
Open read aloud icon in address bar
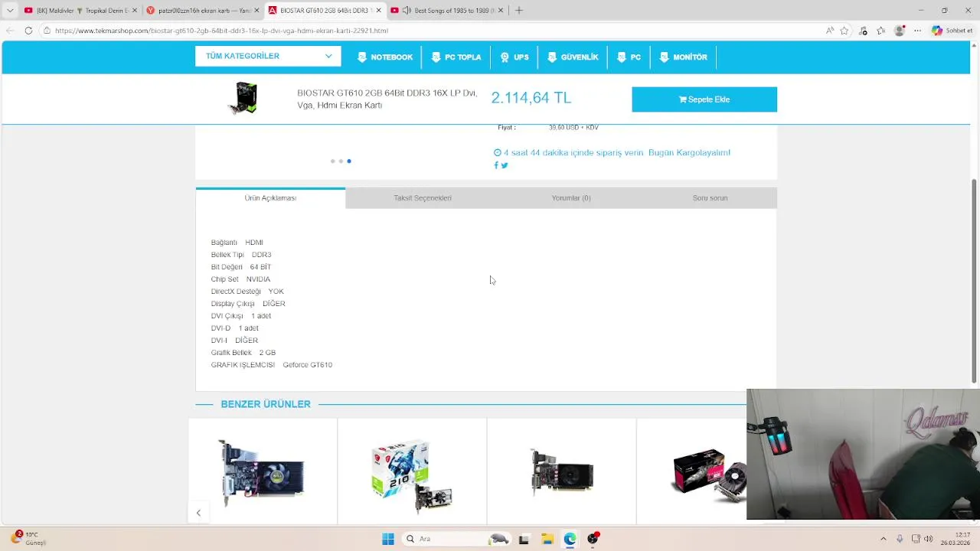[x=830, y=31]
